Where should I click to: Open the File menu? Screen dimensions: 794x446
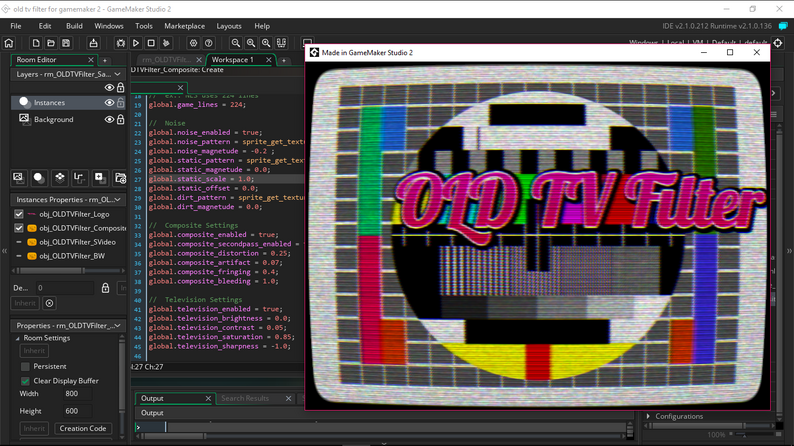click(x=16, y=26)
